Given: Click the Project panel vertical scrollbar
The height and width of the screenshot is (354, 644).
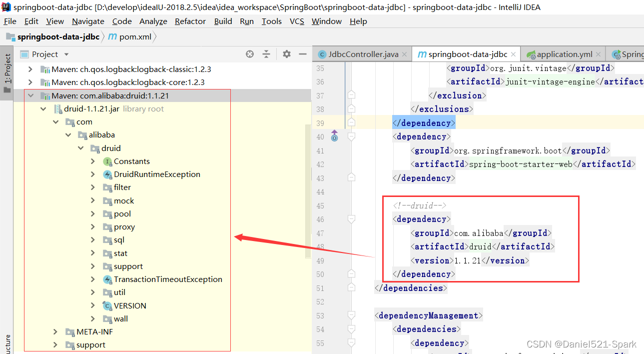Looking at the screenshot, I should coord(308,191).
